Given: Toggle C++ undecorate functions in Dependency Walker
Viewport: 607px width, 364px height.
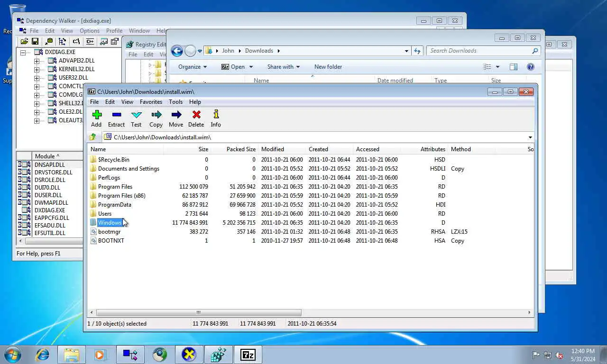Looking at the screenshot, I should tap(90, 42).
